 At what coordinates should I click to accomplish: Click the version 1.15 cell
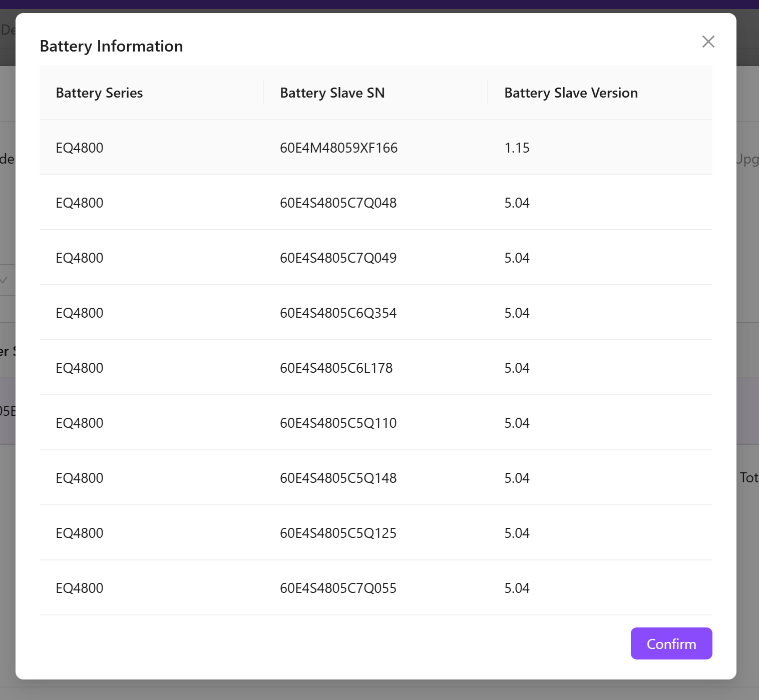pos(517,148)
